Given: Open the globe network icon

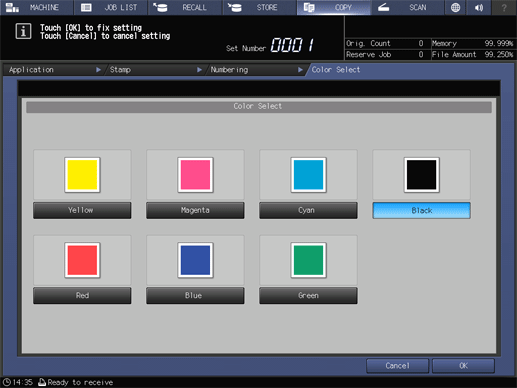Looking at the screenshot, I should (x=455, y=7).
